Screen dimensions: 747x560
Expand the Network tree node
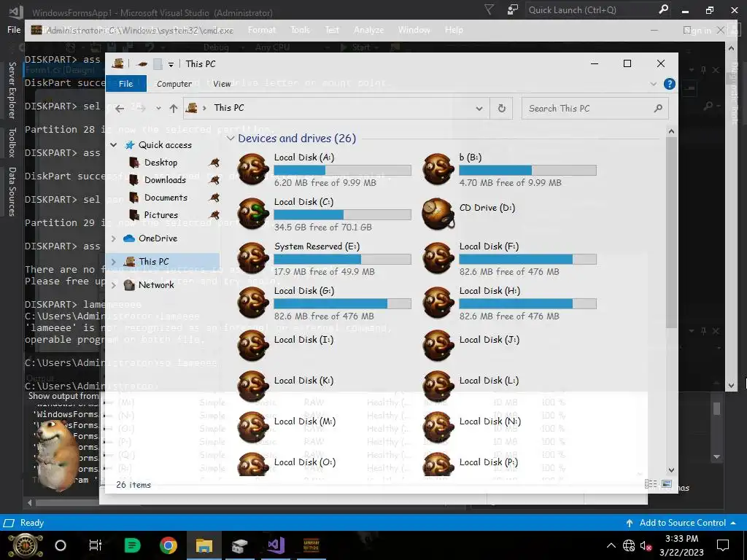[x=113, y=285]
